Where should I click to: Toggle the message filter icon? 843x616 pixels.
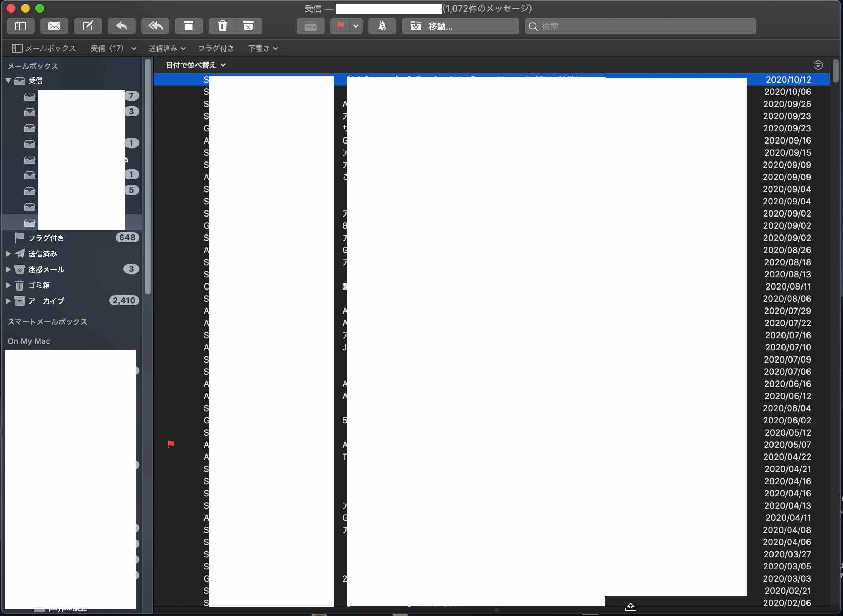(x=818, y=65)
